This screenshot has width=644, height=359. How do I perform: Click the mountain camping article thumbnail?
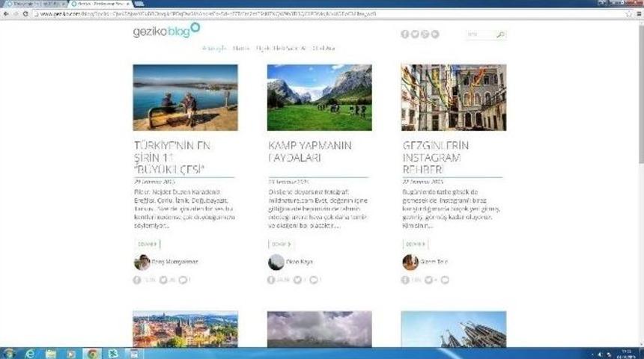(319, 97)
